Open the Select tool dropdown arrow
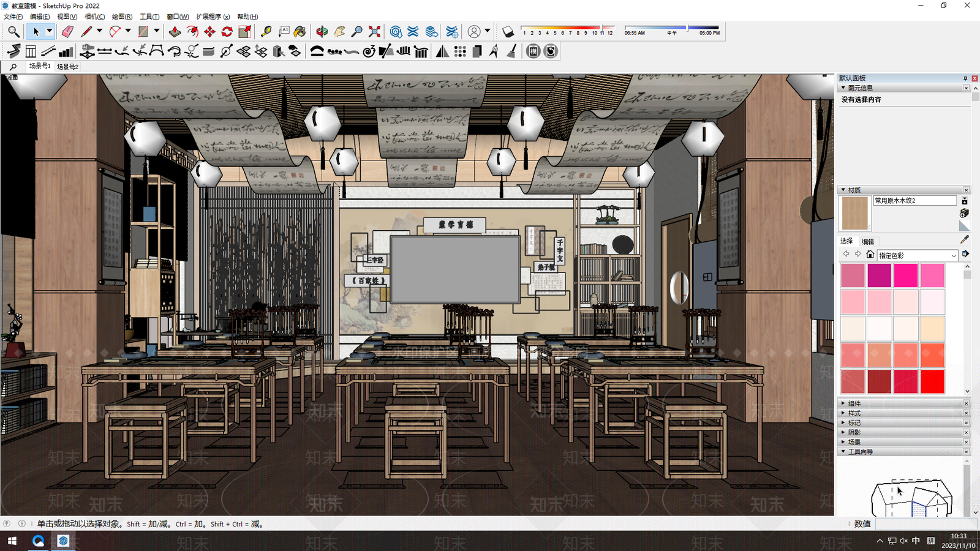This screenshot has height=551, width=980. 50,31
